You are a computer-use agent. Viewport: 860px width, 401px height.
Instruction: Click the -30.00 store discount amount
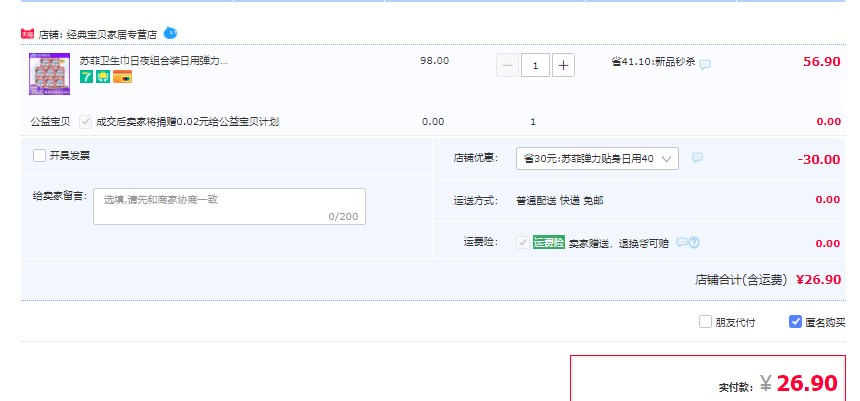819,160
